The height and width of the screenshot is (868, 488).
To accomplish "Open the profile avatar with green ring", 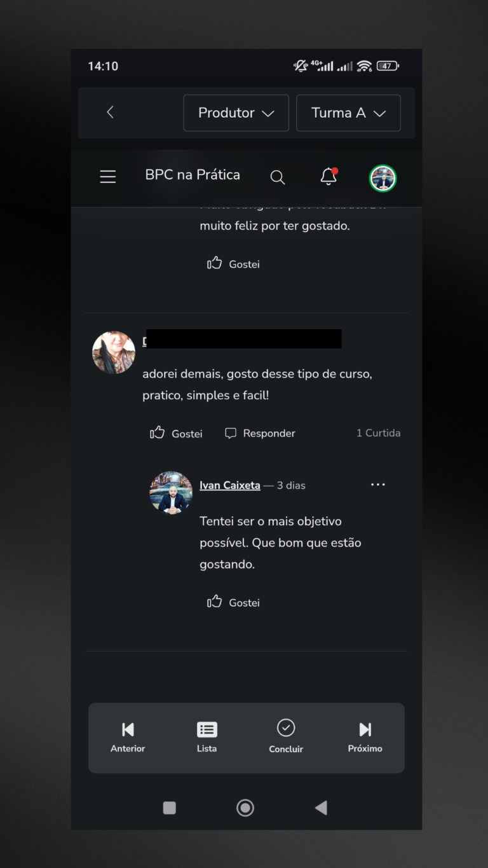I will click(x=383, y=178).
